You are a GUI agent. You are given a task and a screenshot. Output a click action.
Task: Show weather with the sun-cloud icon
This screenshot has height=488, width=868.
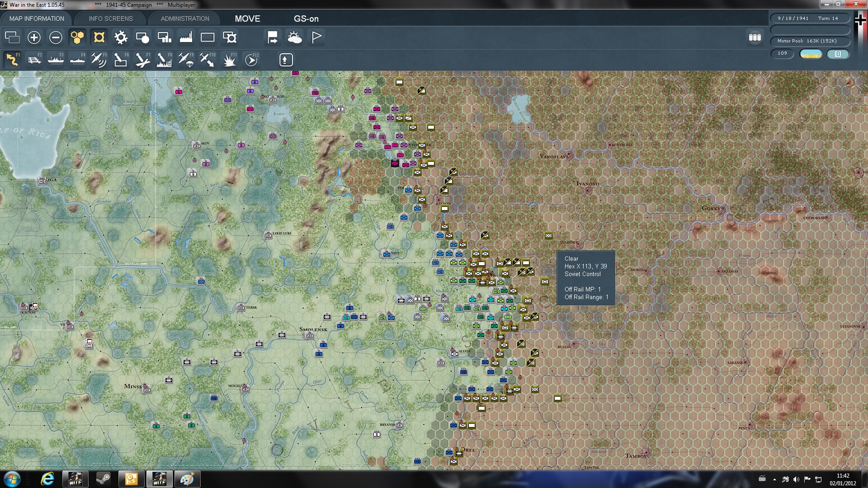click(295, 37)
